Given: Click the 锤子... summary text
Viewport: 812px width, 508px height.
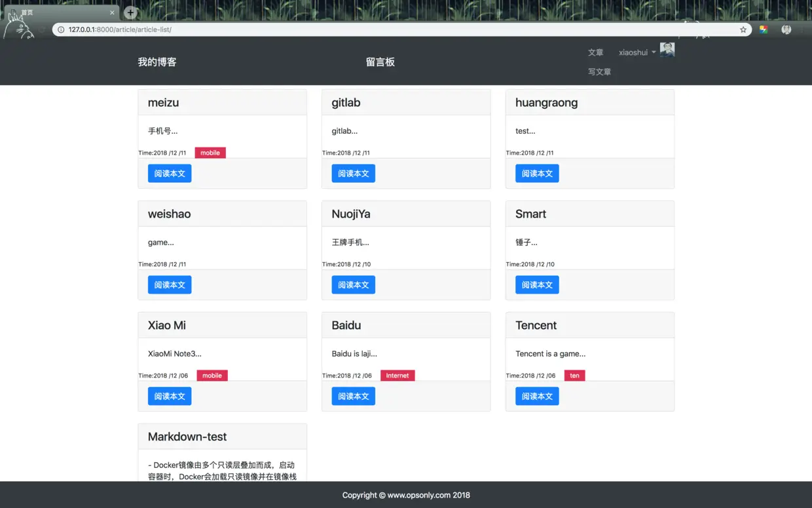Looking at the screenshot, I should (x=526, y=243).
